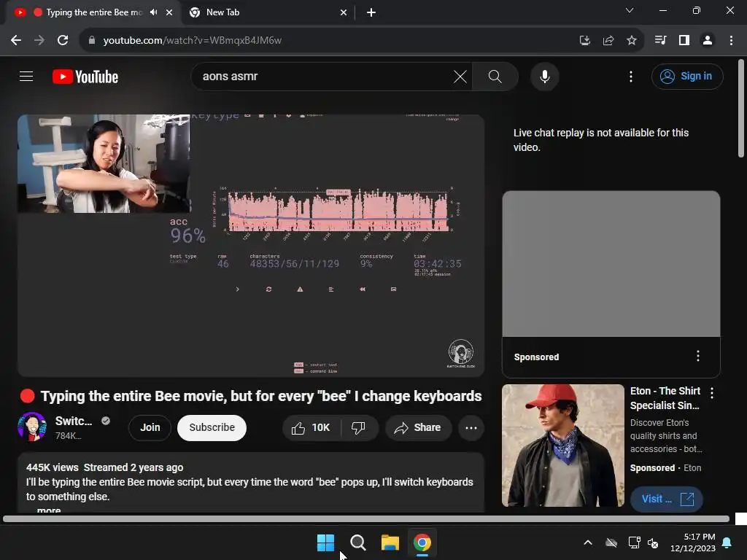Viewport: 747px width, 560px height.
Task: Open the Eton shirt ad thumbnail
Action: tap(562, 446)
